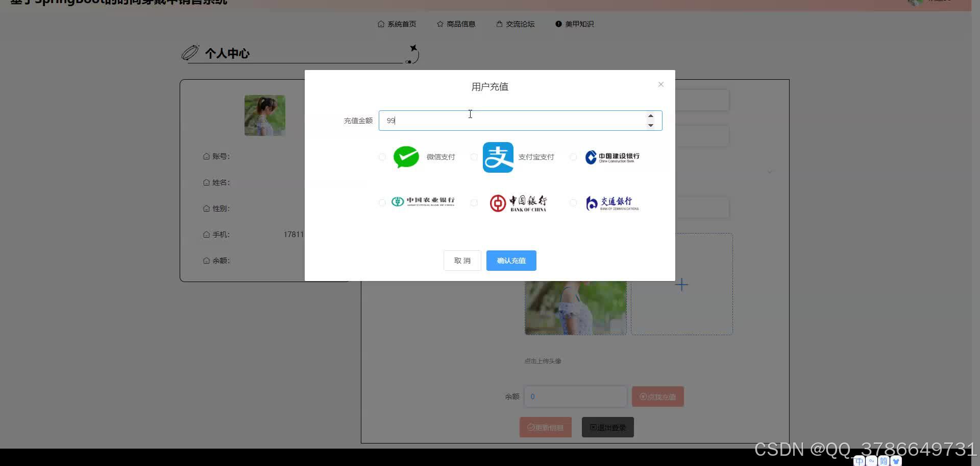
Task: Click the 点我充值 button
Action: point(657,397)
